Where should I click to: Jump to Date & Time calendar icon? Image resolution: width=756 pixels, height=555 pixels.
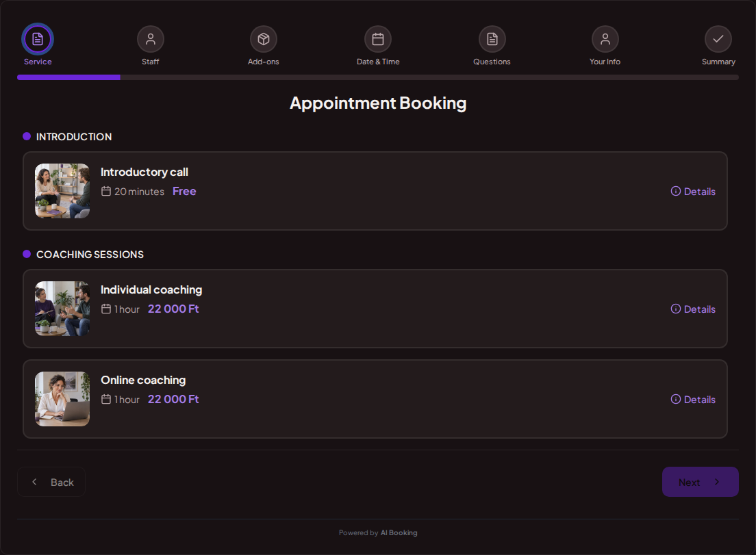coord(378,39)
